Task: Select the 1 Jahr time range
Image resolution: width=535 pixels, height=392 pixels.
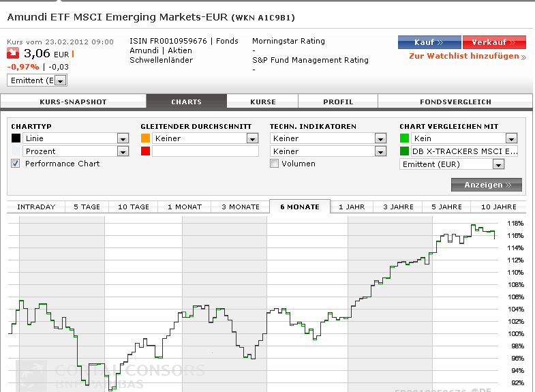Action: [352, 207]
